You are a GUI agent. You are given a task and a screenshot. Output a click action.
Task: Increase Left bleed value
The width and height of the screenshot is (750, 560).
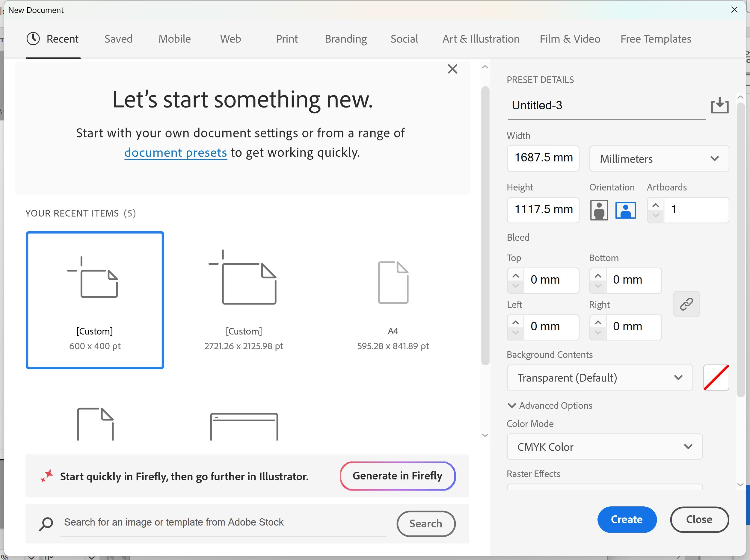click(x=515, y=323)
